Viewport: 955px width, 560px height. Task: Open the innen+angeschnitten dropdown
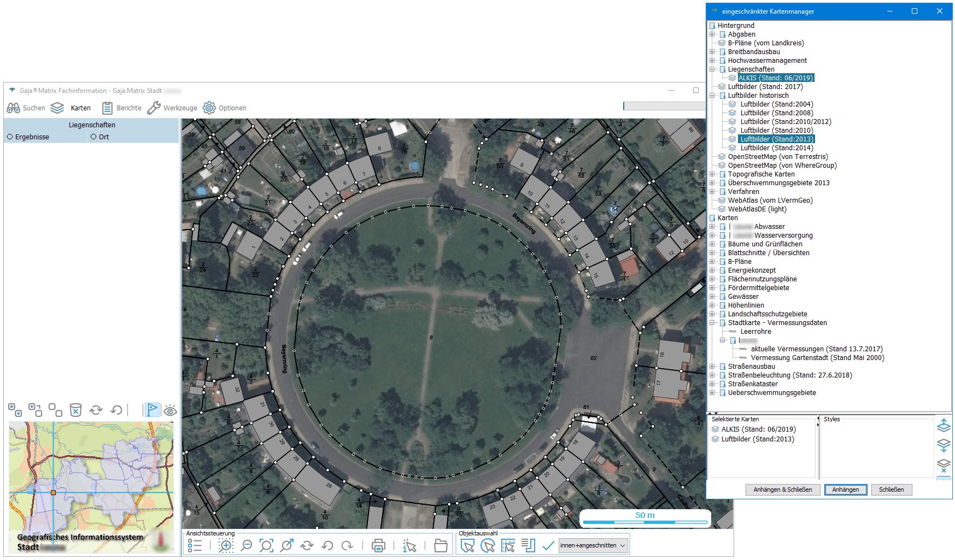593,545
